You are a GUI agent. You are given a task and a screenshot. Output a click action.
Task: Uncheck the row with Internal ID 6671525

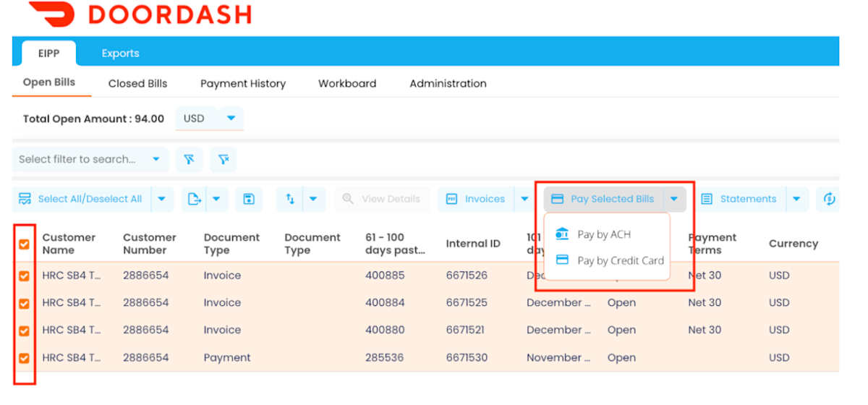25,303
